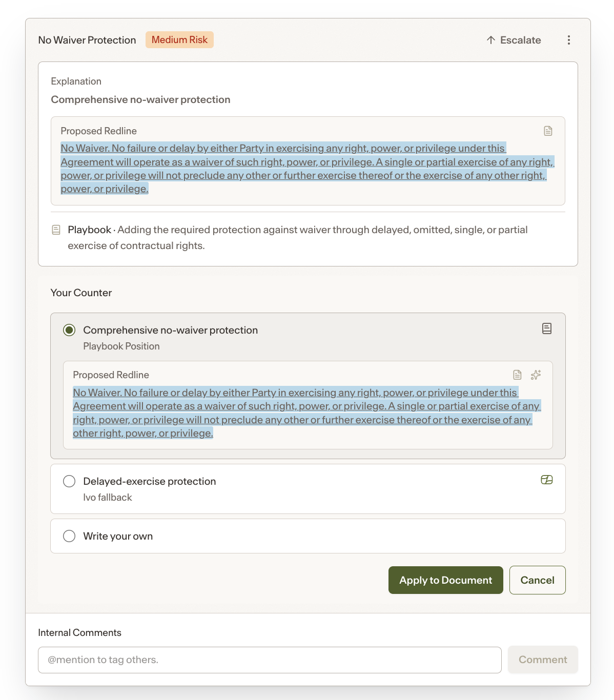Click the "Playbook Position" label

[121, 346]
